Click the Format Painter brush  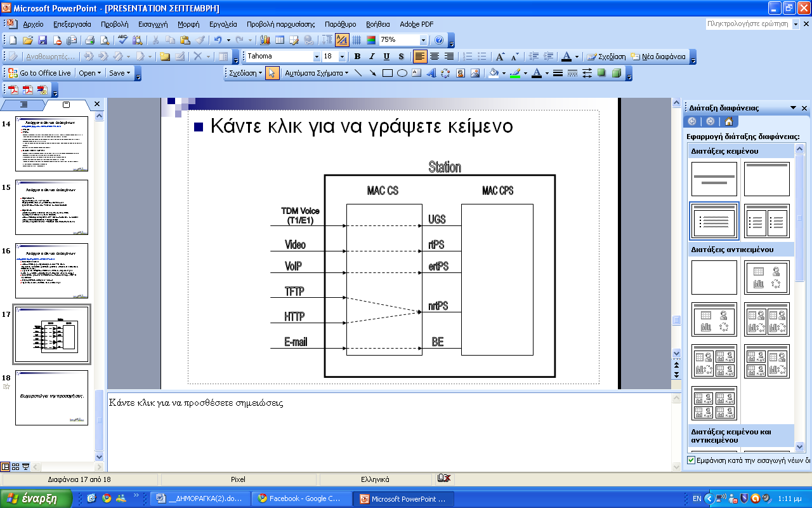click(x=200, y=40)
